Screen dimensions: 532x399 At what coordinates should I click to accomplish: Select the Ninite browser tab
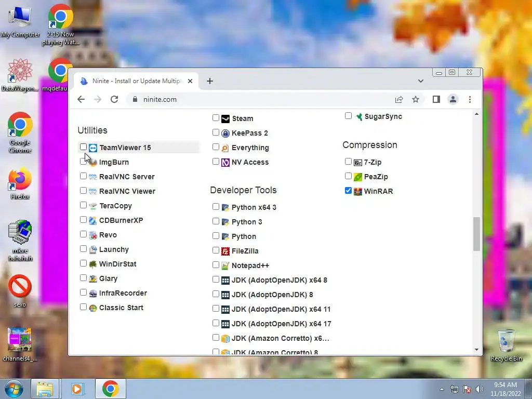(x=136, y=81)
